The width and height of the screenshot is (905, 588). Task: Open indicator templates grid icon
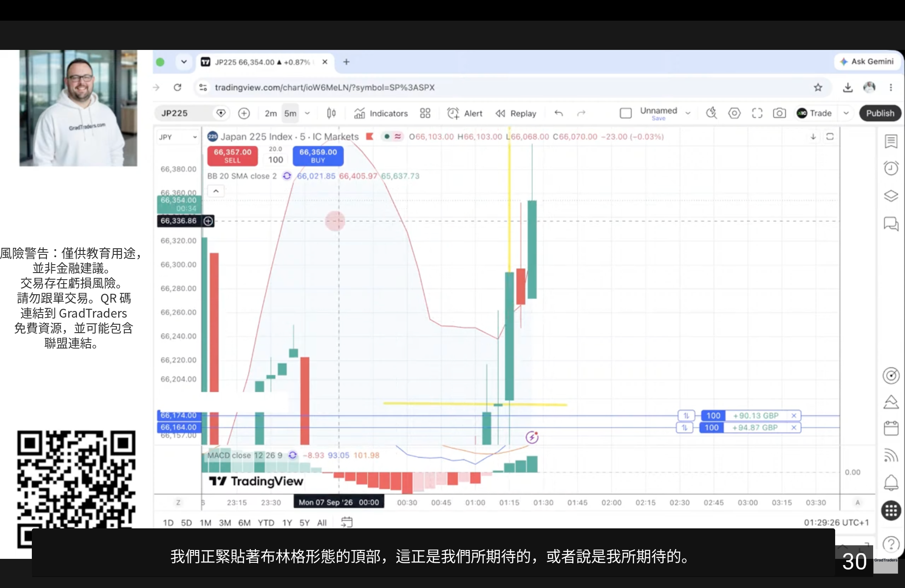[425, 114]
